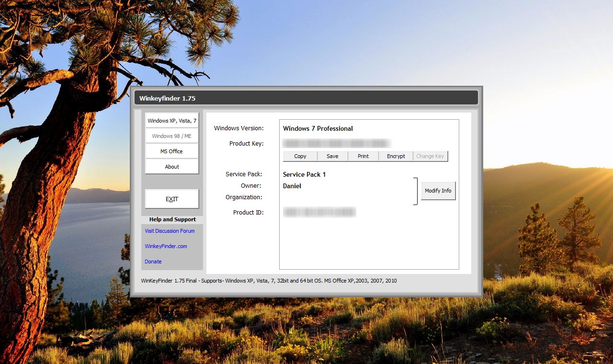Screen dimensions: 613x364
Task: Click the Winkeyfinder 1.75 title bar
Action: coord(306,98)
